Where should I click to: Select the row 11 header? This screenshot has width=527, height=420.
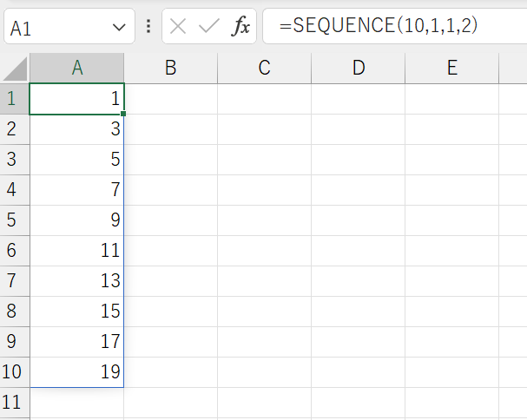[15, 402]
